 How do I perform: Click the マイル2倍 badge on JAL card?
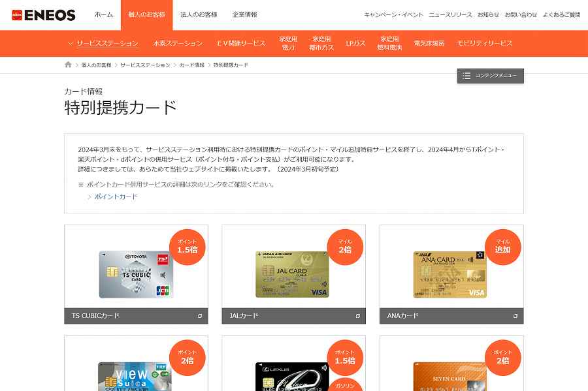[x=345, y=247]
